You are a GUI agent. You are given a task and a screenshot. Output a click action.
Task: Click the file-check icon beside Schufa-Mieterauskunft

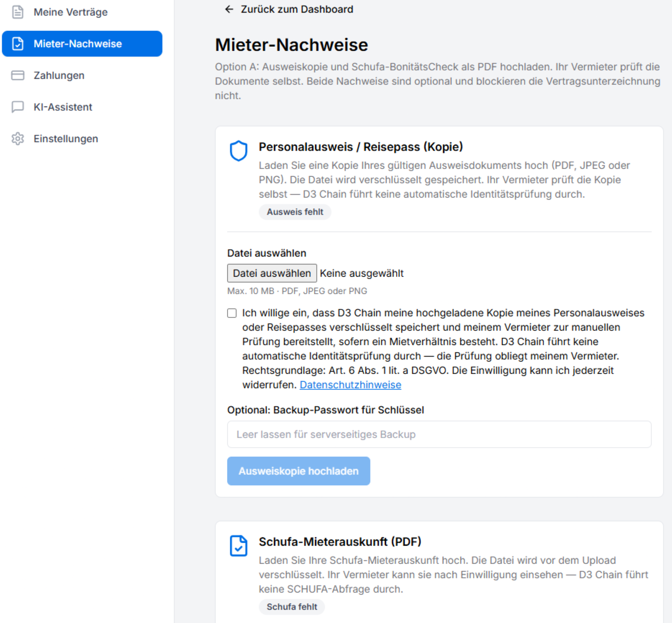(239, 546)
